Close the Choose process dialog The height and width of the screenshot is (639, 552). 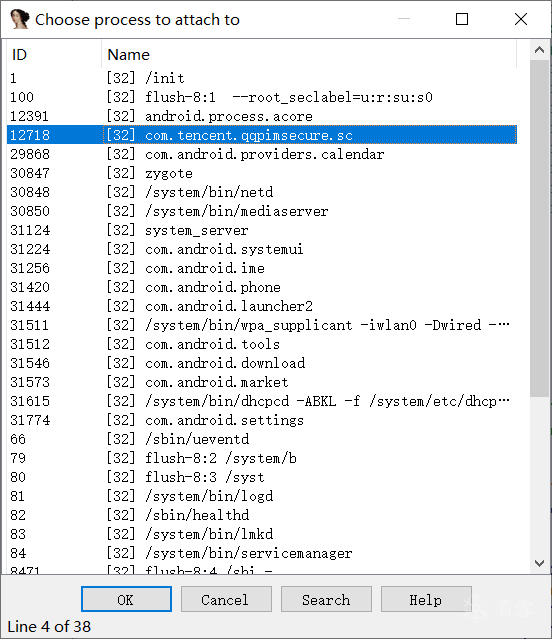click(521, 19)
